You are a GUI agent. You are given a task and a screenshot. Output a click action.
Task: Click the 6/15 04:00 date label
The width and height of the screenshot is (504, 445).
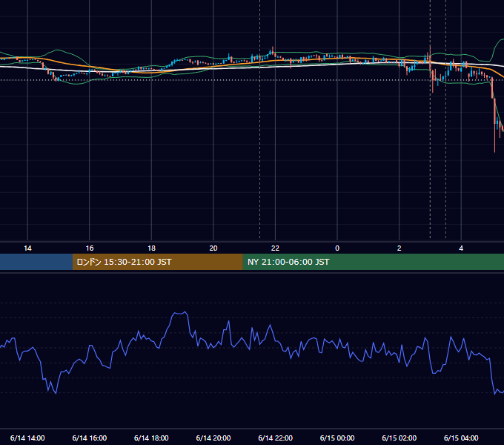tap(461, 438)
